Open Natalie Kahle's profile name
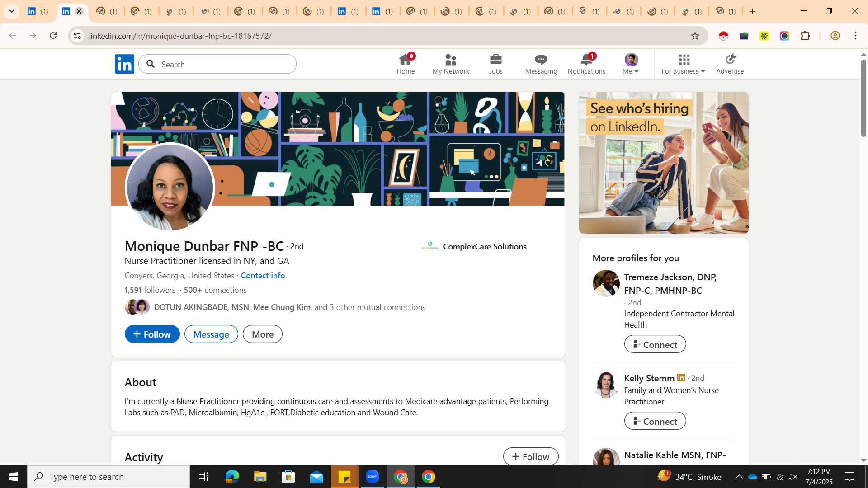 pos(675,455)
